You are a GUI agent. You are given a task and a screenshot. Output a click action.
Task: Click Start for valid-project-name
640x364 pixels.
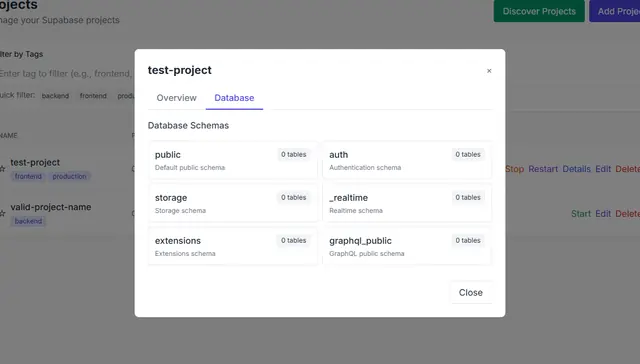click(x=581, y=214)
